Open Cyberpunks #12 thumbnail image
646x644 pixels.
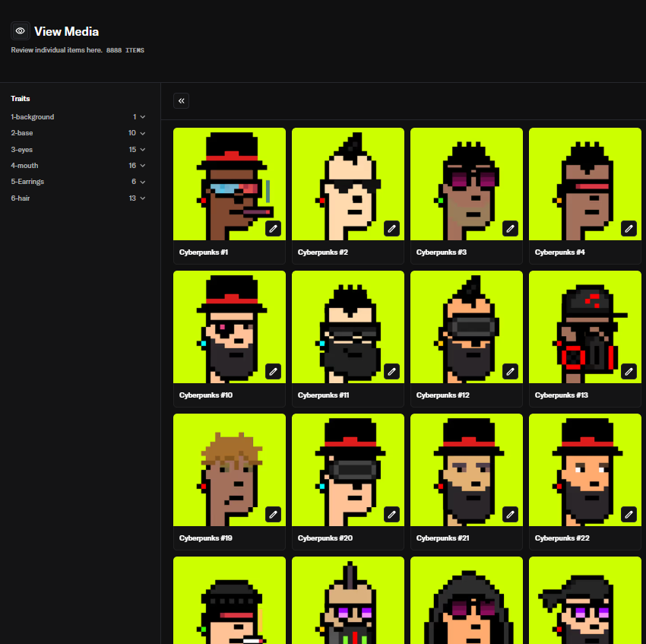467,327
